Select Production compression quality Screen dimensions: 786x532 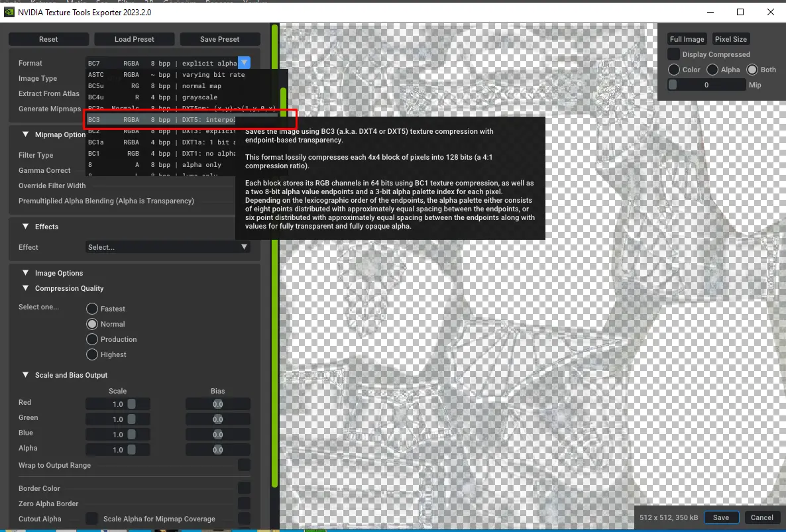(x=92, y=339)
